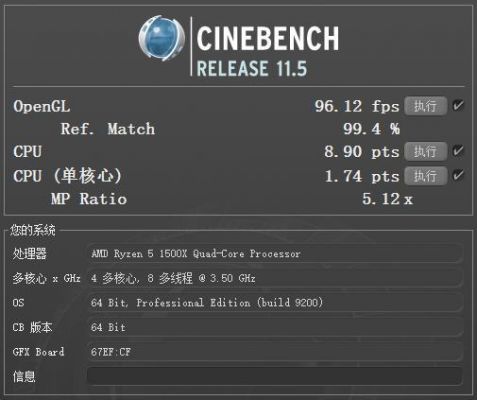Click the 多核心 x GHz cores field
Screen dimensions: 477x400
coord(275,278)
